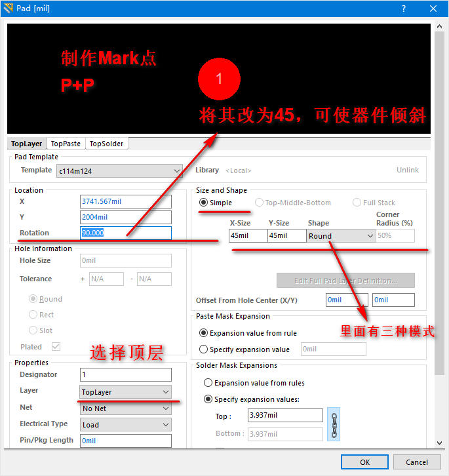Choose solder mask Expansion value from rules
Screen dimensions: 449x476
(208, 383)
